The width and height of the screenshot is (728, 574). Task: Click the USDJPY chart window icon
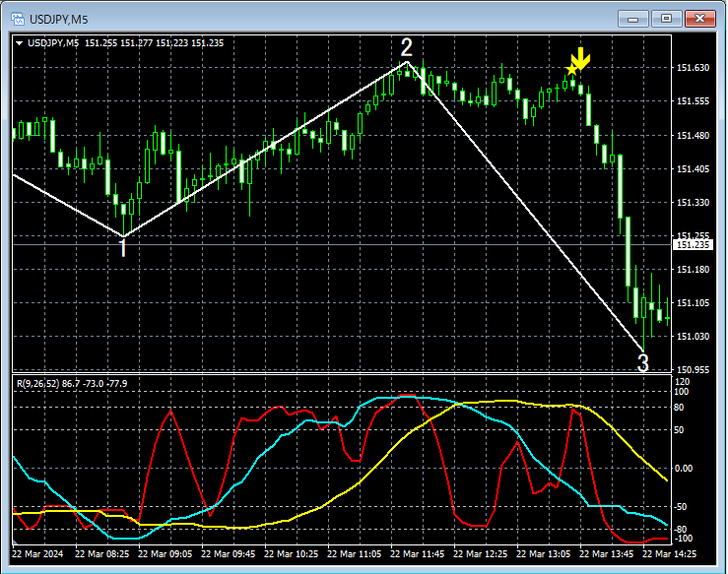coord(18,19)
